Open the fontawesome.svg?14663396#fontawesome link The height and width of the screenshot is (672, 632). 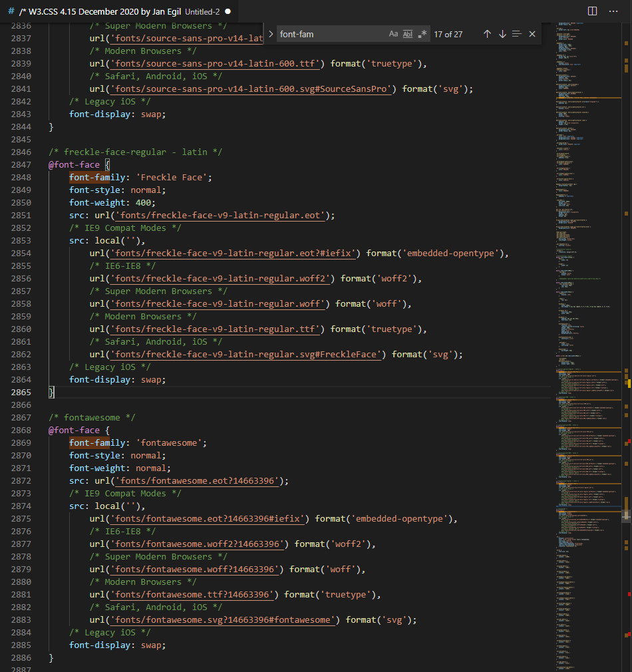(223, 619)
